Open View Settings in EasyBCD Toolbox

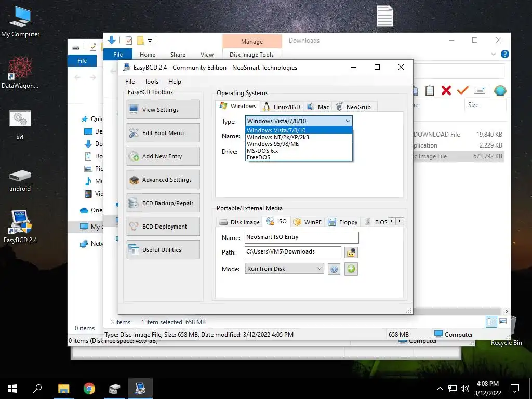pos(163,109)
